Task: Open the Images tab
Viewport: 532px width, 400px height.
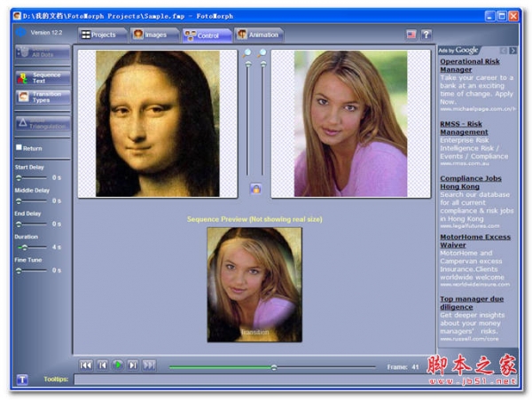Action: (154, 35)
